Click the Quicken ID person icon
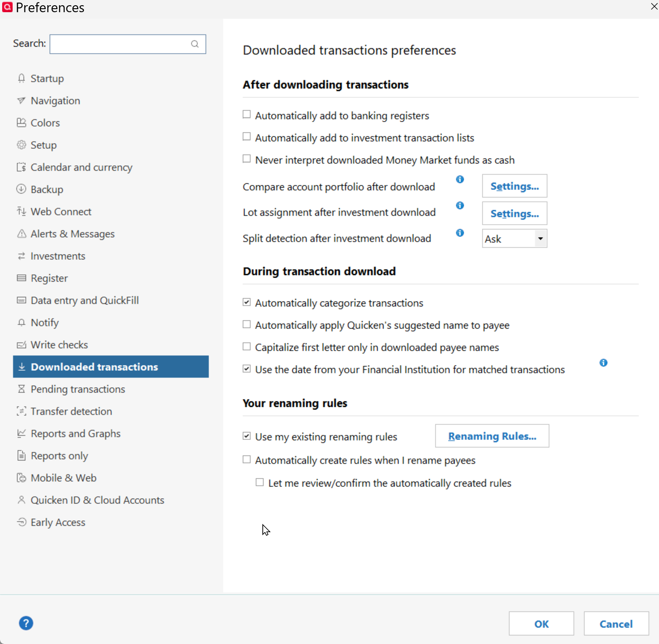The width and height of the screenshot is (659, 644). pyautogui.click(x=21, y=500)
